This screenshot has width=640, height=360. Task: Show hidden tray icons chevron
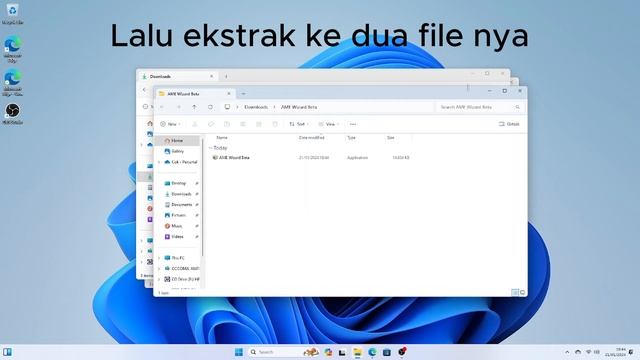(567, 352)
